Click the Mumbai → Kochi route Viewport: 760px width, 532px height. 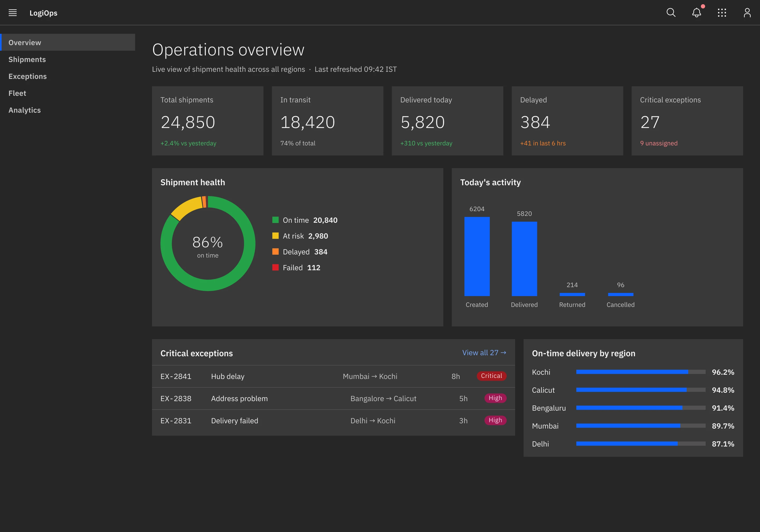(x=370, y=376)
